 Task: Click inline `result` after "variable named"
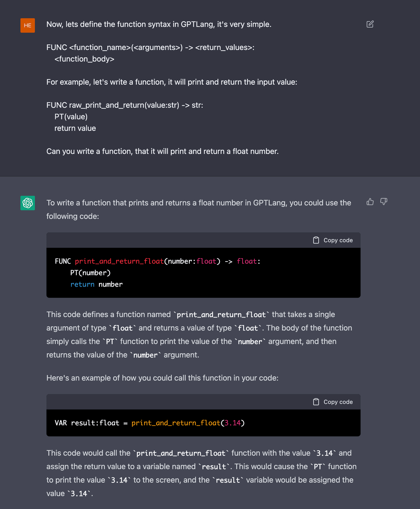[214, 467]
